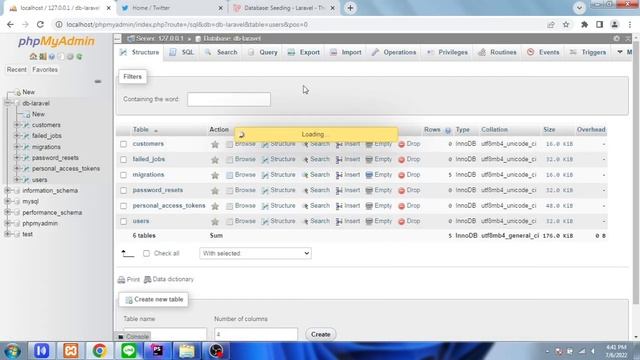Open the Privileges tab

tap(448, 52)
